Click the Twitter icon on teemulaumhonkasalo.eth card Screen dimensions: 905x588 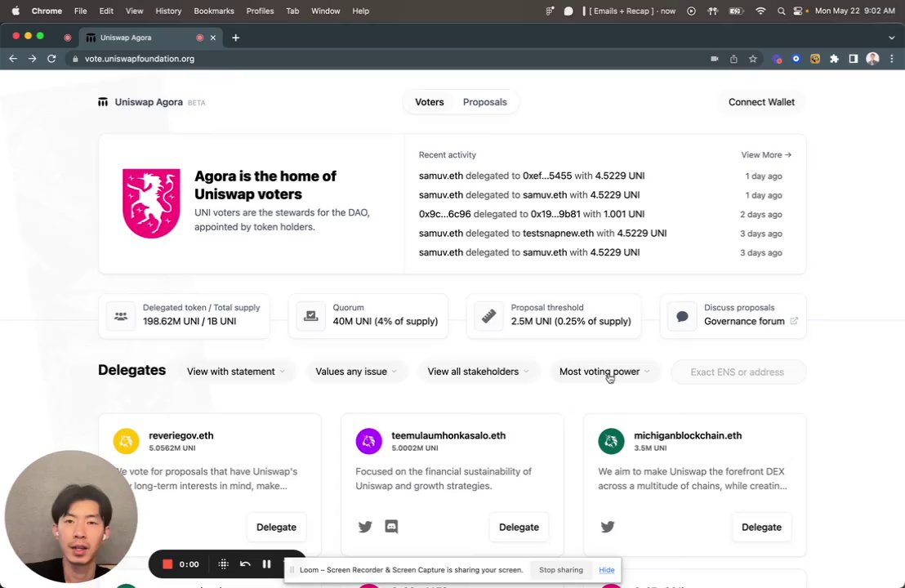(x=365, y=527)
